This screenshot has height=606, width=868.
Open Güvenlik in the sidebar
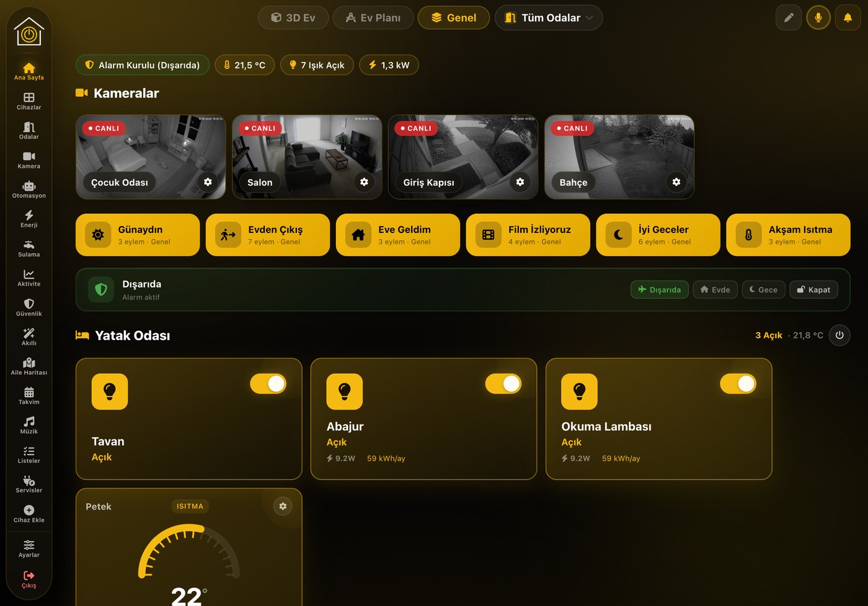pyautogui.click(x=29, y=307)
